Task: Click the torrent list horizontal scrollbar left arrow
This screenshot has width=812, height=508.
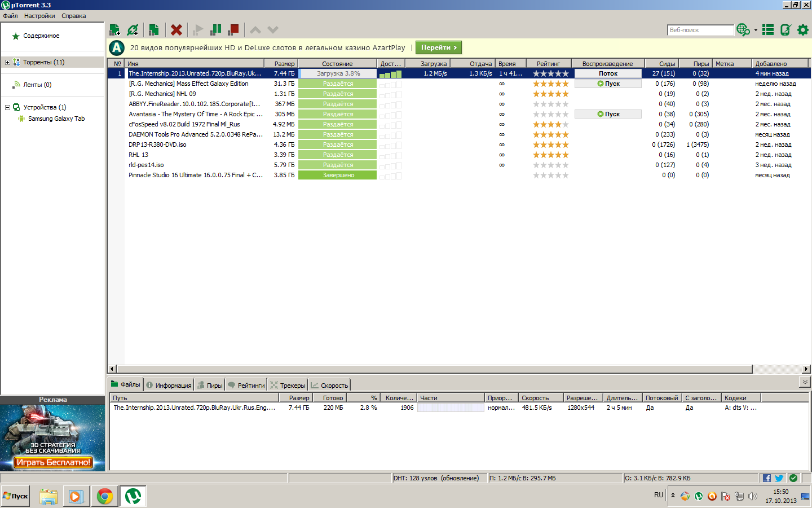Action: pos(112,369)
